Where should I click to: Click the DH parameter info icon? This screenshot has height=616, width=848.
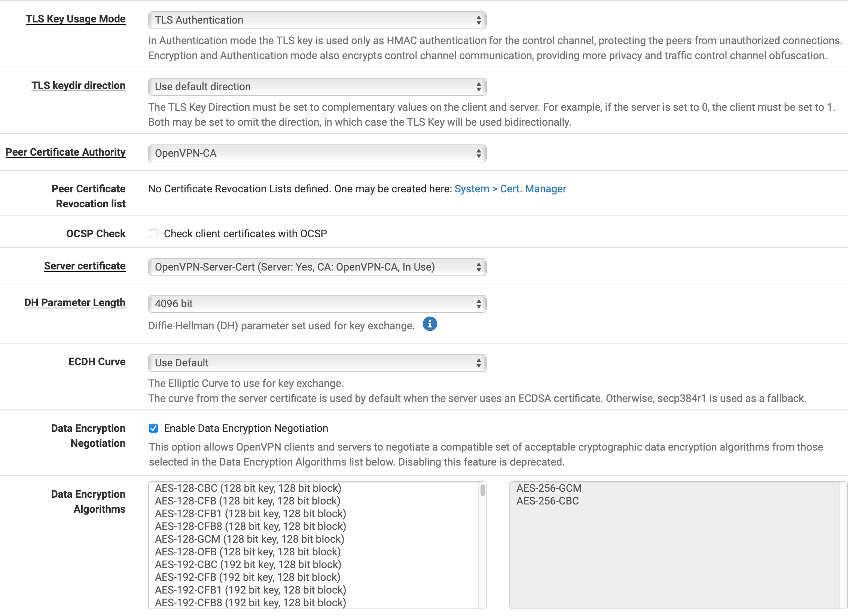click(430, 324)
